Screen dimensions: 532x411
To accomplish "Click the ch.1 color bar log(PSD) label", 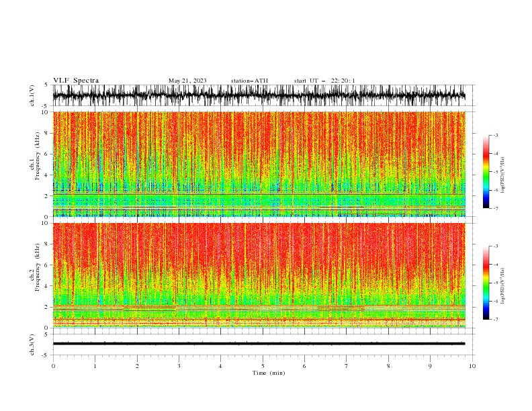I will point(502,175).
